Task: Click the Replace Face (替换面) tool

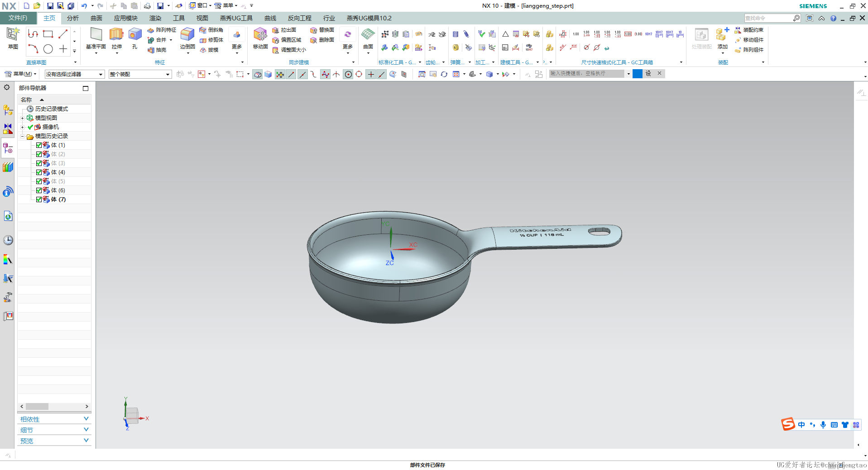Action: coord(322,30)
